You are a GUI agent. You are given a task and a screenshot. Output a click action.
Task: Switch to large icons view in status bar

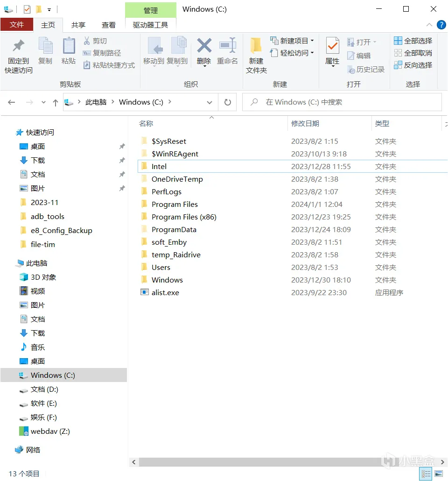tap(439, 474)
